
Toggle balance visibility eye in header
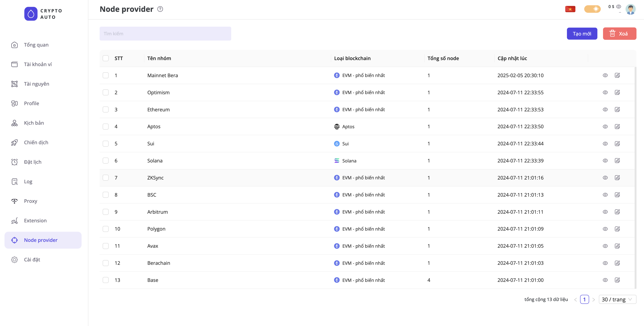click(618, 7)
